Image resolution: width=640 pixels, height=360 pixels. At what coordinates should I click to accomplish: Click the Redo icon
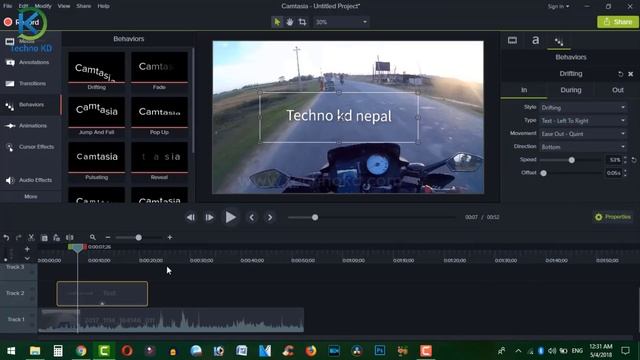18,238
